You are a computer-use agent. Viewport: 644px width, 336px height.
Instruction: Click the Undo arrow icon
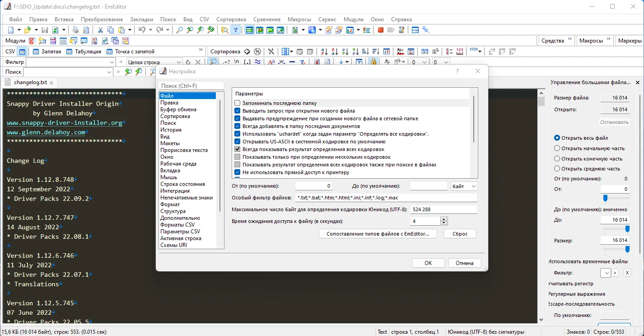tap(142, 30)
